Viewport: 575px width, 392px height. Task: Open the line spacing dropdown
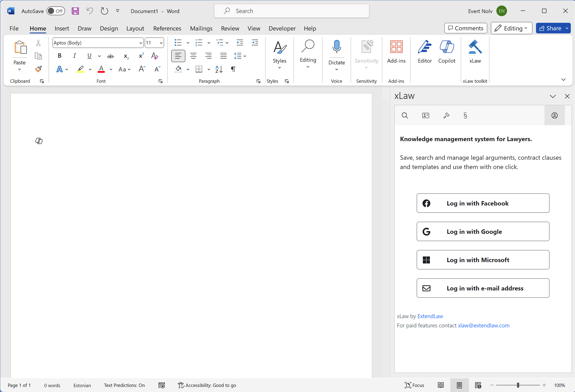pos(240,56)
